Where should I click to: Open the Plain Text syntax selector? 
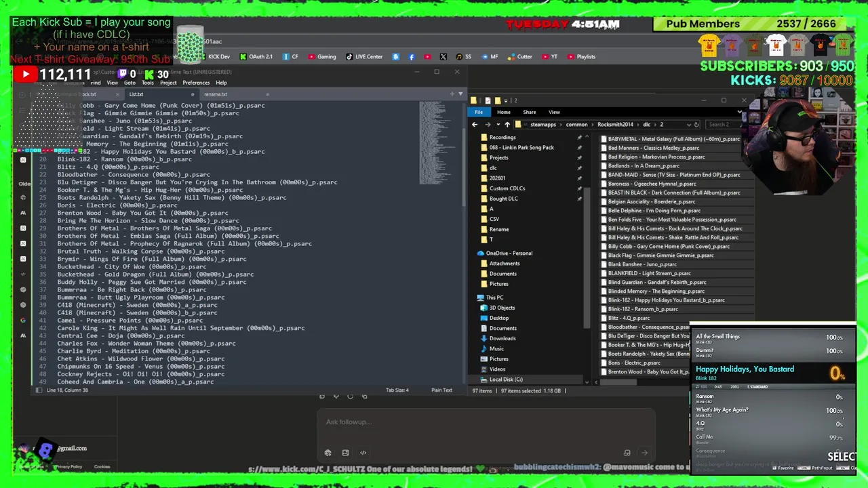441,390
